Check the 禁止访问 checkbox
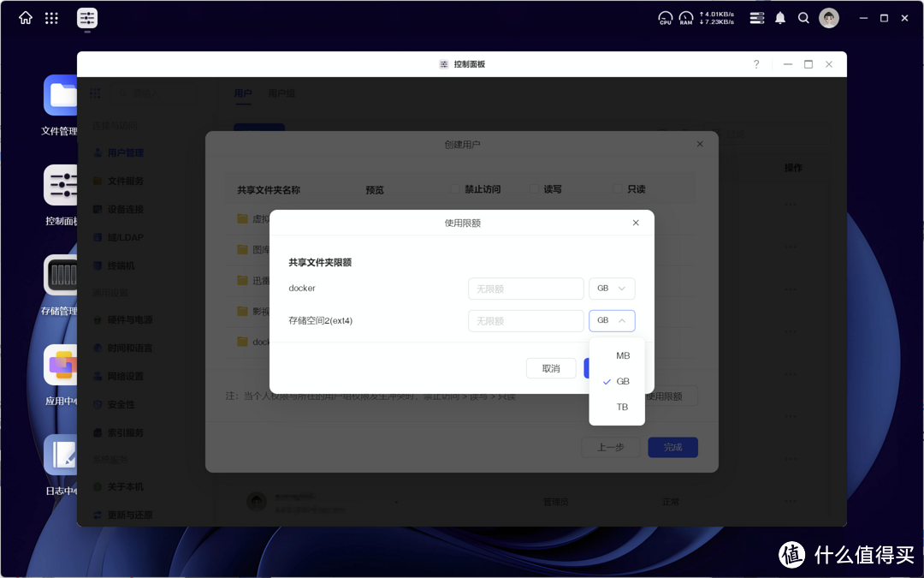The height and width of the screenshot is (578, 924). point(453,188)
